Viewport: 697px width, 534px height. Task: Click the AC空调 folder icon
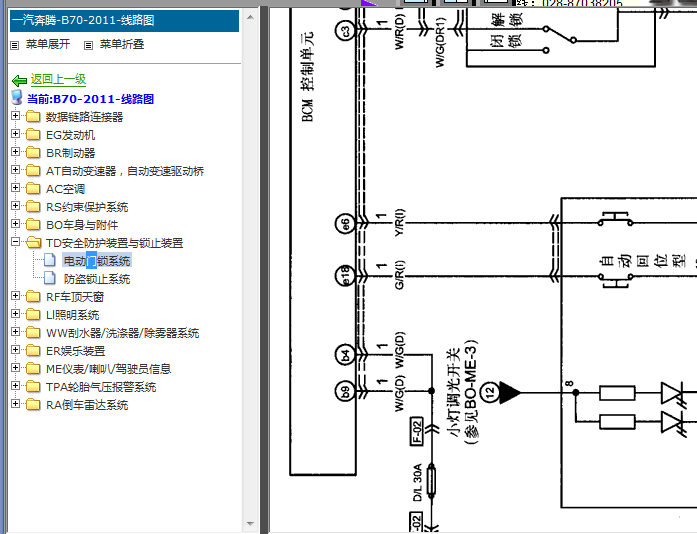33,189
